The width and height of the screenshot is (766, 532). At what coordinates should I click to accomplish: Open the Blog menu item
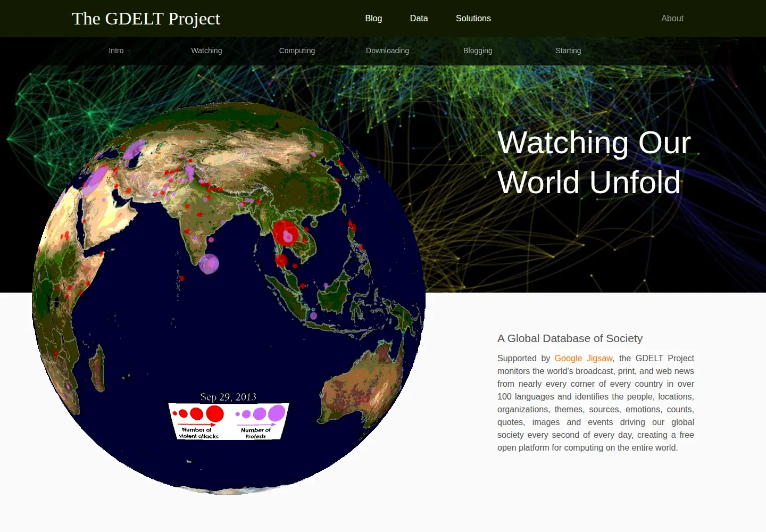tap(373, 18)
